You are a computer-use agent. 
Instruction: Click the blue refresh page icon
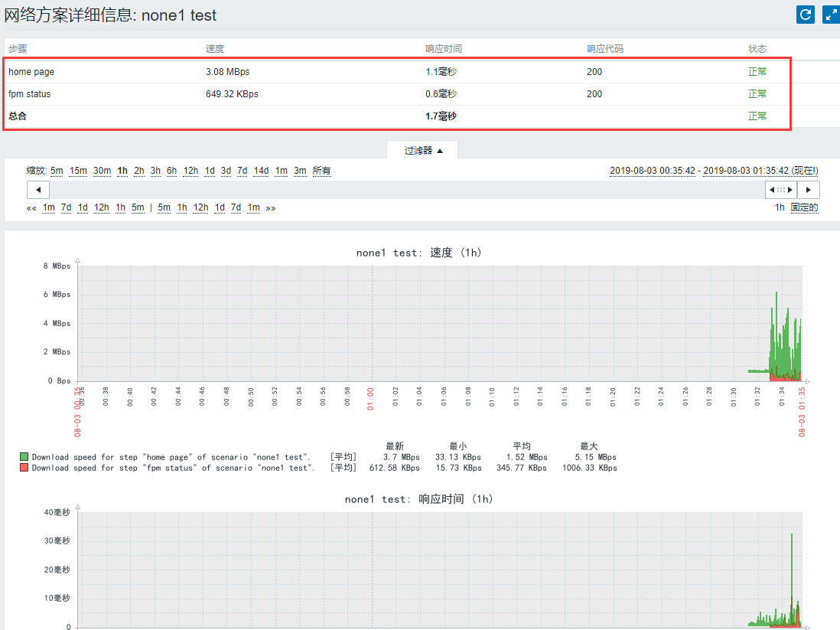(x=805, y=15)
